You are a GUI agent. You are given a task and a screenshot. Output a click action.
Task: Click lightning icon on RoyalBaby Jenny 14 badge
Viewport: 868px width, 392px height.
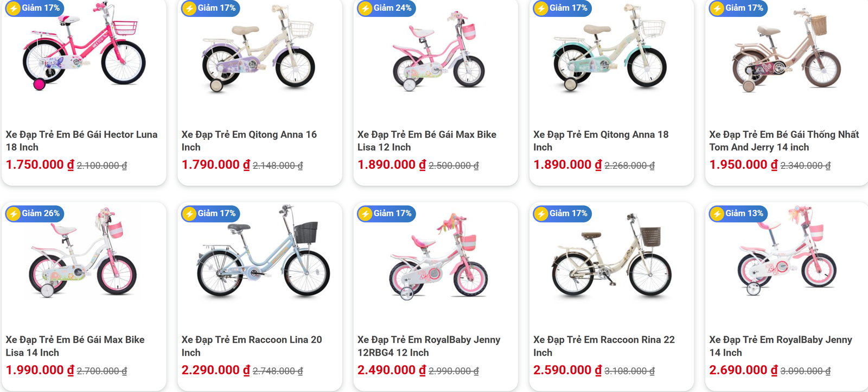click(x=717, y=214)
